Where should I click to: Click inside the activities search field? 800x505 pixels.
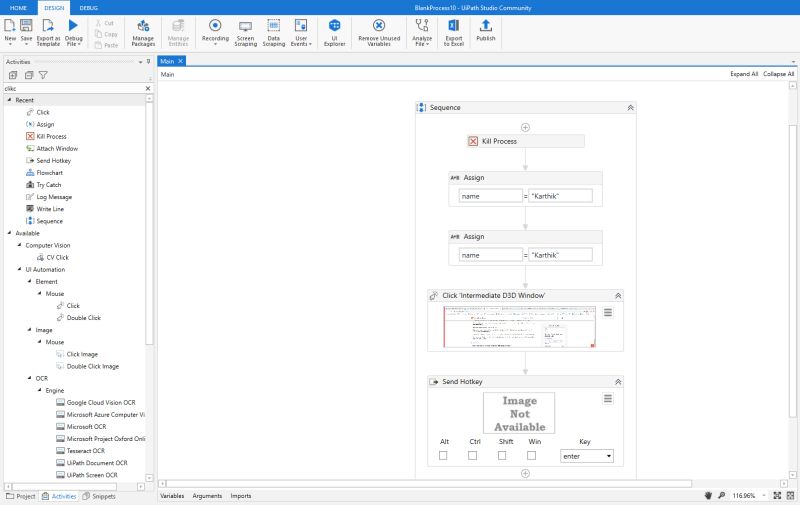click(x=74, y=88)
